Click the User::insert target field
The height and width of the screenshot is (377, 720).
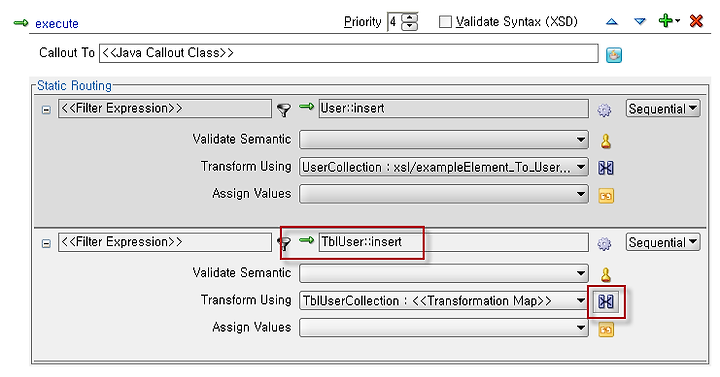(x=454, y=109)
